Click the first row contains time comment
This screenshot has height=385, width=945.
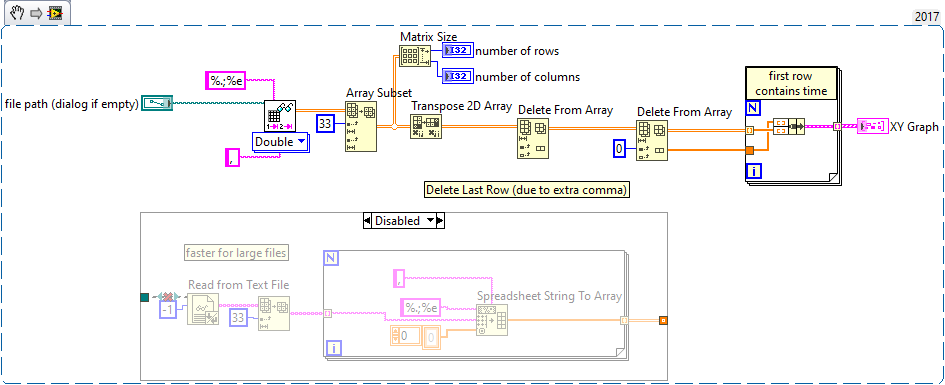pos(791,84)
